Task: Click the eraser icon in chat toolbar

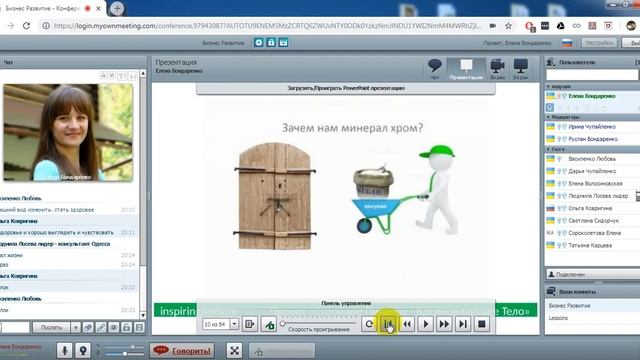Action: click(x=88, y=327)
